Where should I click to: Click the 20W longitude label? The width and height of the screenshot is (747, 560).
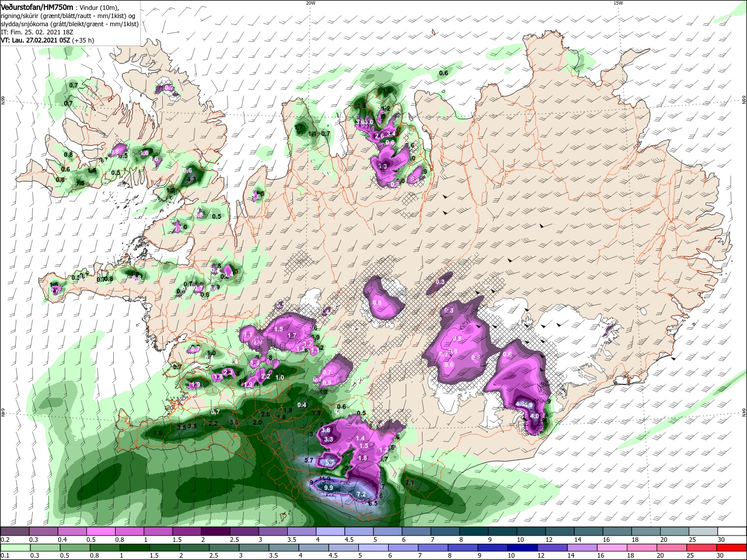(310, 2)
